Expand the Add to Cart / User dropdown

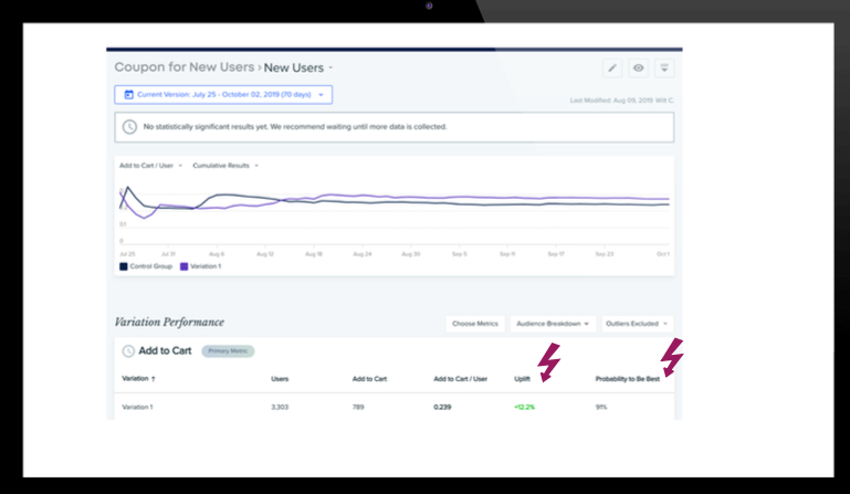(151, 165)
